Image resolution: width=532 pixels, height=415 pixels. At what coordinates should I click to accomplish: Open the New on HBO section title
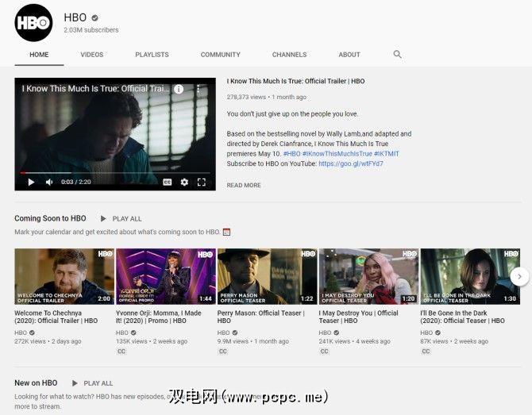tap(36, 382)
